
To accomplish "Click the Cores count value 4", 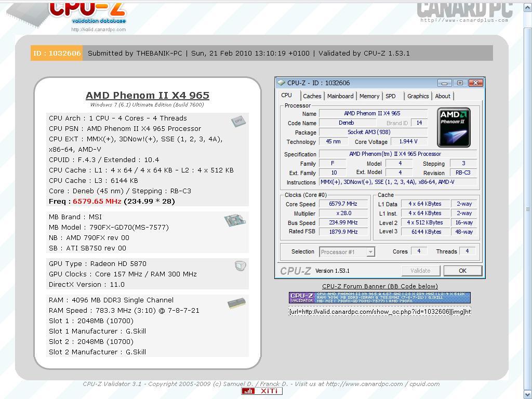I will tap(419, 251).
